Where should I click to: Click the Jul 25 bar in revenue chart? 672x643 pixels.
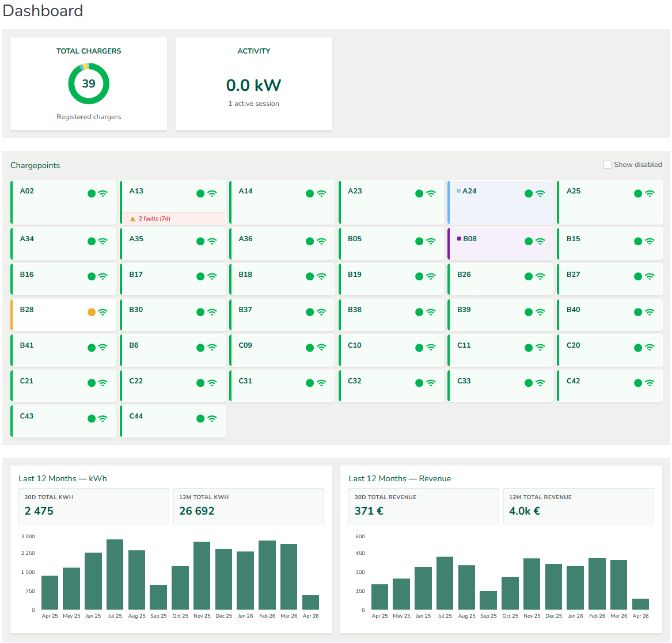445,583
